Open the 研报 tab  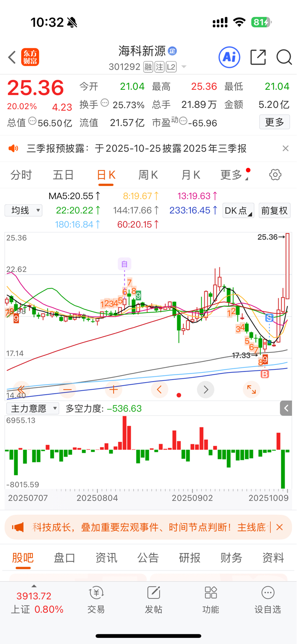tap(190, 558)
